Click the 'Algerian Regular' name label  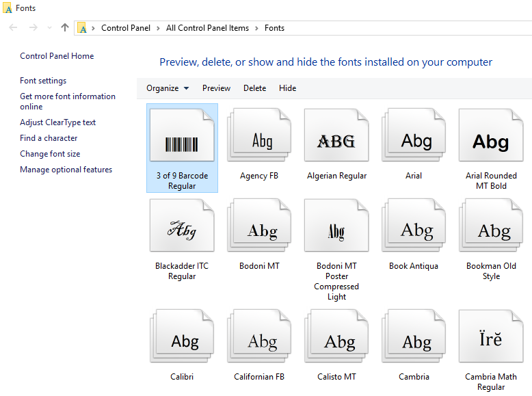[336, 176]
